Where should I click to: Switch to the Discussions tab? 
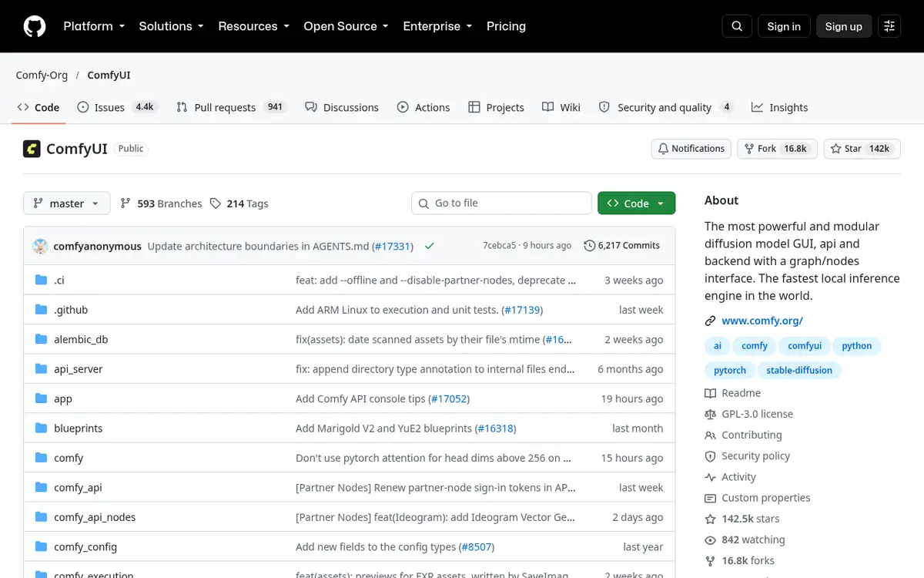(342, 107)
